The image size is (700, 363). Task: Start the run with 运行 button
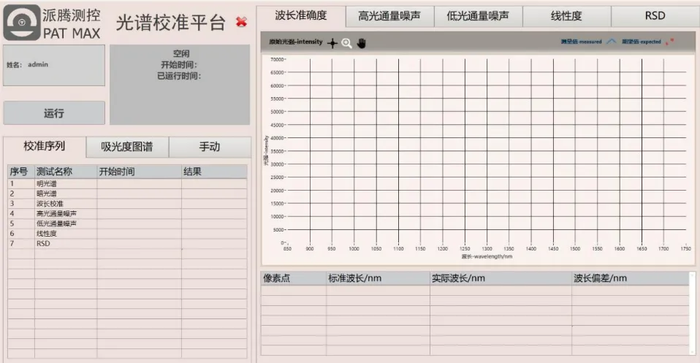pos(54,113)
